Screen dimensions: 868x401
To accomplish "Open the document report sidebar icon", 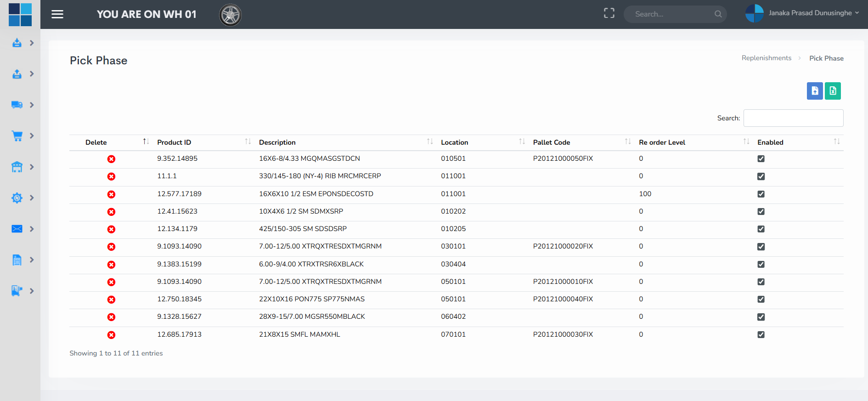I will point(17,260).
